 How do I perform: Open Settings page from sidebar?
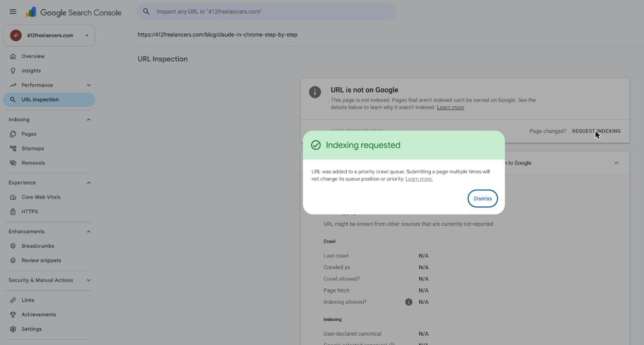click(49, 329)
